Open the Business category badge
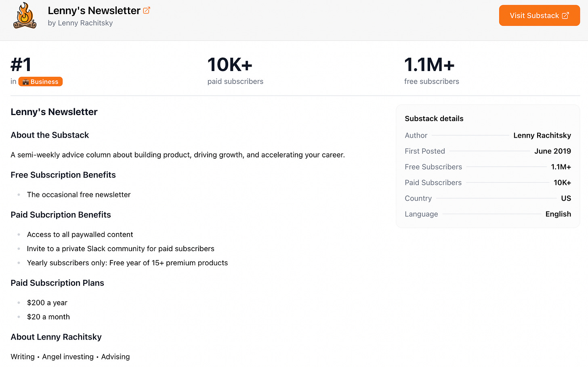The image size is (588, 367). click(40, 82)
